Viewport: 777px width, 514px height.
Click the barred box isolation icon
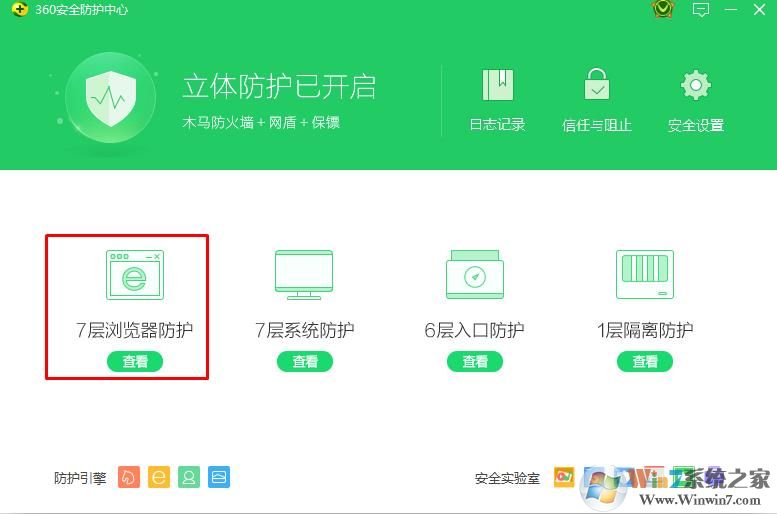tap(645, 275)
